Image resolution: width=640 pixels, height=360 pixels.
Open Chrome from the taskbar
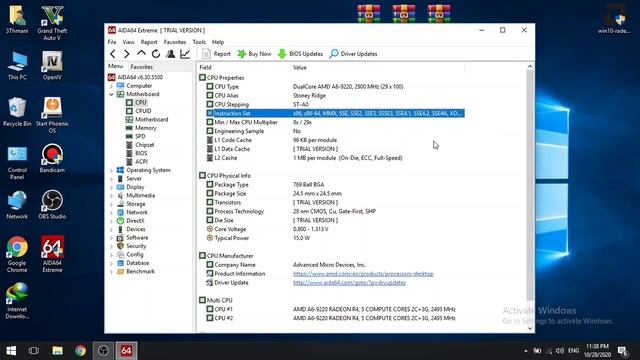[x=80, y=351]
